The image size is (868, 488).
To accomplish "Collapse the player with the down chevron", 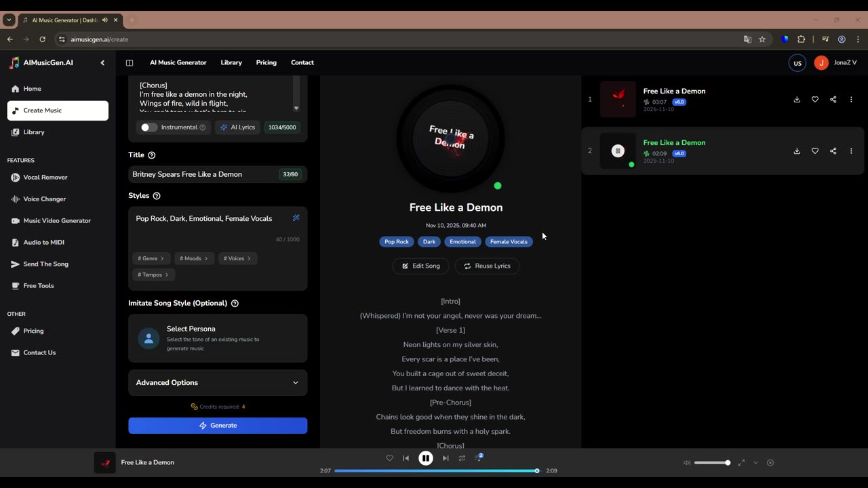I will (755, 463).
